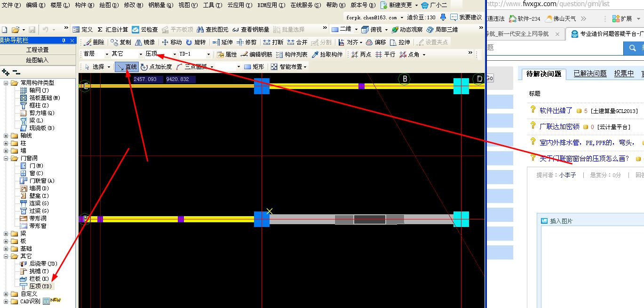The width and height of the screenshot is (644, 308).
Task: Pick the 矩形 (rectangle) drawing tool
Action: 254,67
